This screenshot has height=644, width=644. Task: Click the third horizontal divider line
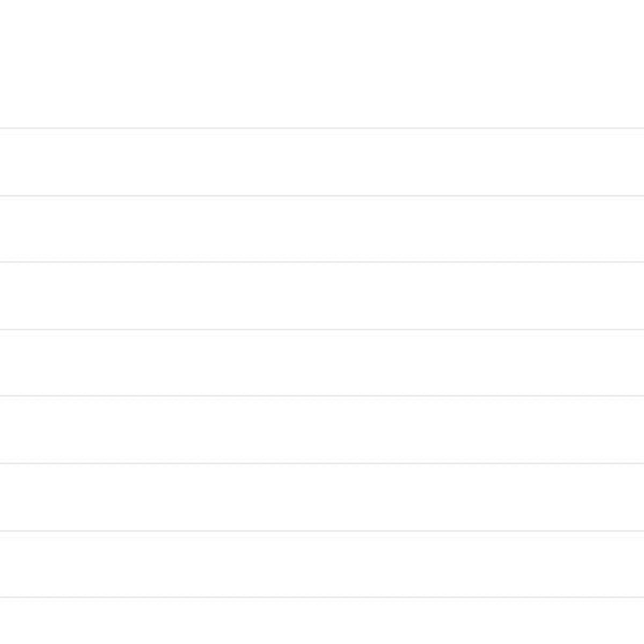[322, 262]
